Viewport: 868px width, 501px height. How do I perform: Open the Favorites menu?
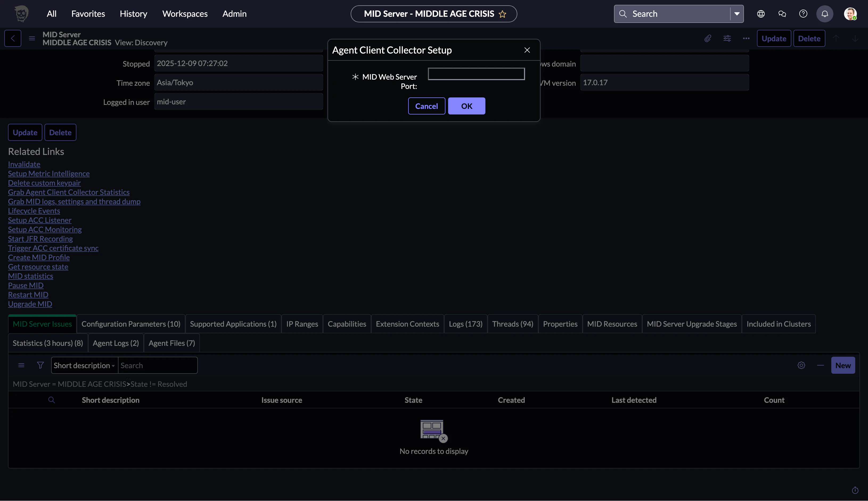tap(88, 14)
